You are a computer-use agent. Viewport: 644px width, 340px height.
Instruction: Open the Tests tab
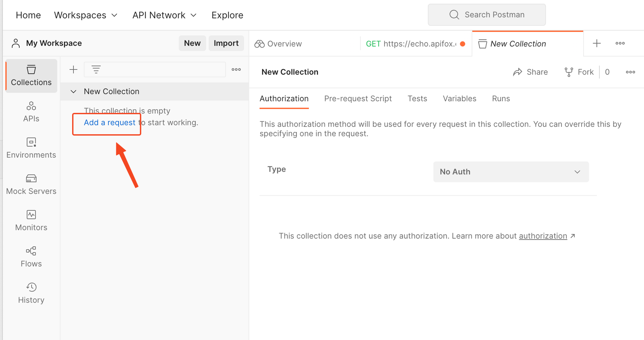417,99
